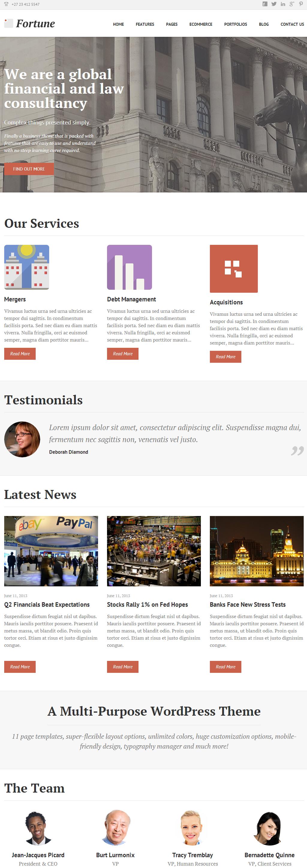Open the Google Plus icon
307x868 pixels.
click(x=292, y=4)
